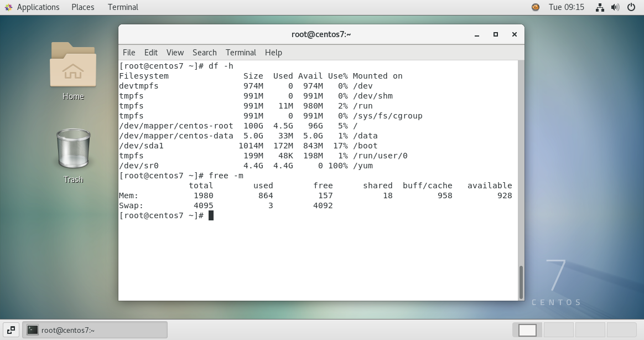Click the '17%' usage value
Image resolution: width=644 pixels, height=340 pixels.
340,146
